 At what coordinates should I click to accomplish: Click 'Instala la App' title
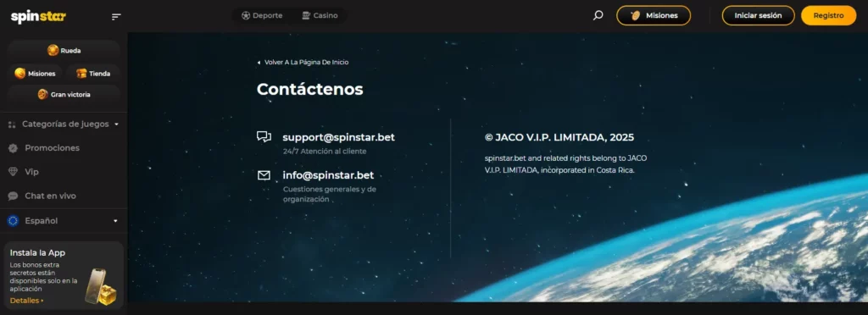37,252
